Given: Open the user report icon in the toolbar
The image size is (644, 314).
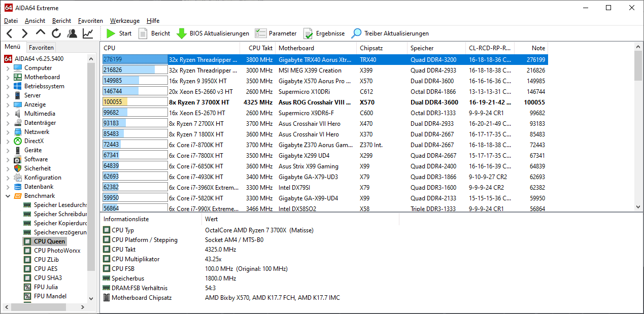Looking at the screenshot, I should [x=72, y=33].
